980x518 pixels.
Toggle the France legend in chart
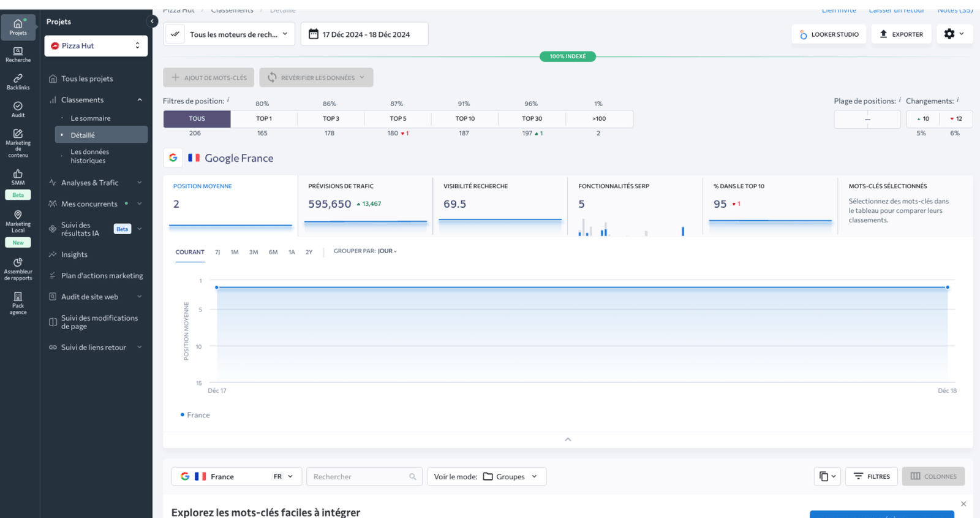(x=195, y=415)
